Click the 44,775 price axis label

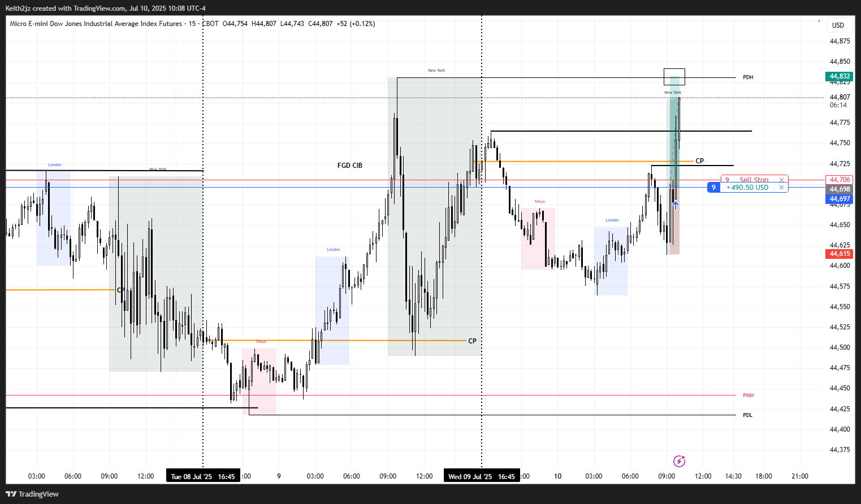[840, 123]
